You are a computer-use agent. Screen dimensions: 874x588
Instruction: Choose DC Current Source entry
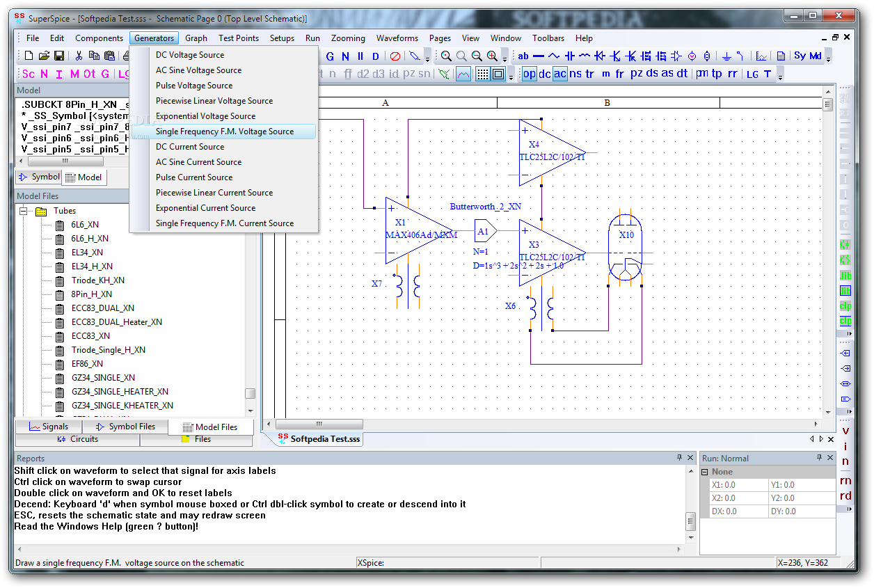coord(224,147)
